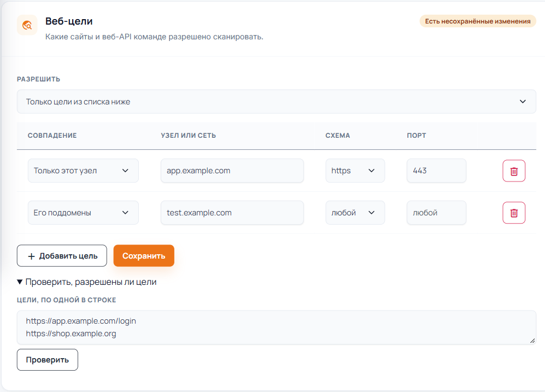This screenshot has height=392, width=545.
Task: Click the 'Добавить цель' button
Action: (x=62, y=256)
